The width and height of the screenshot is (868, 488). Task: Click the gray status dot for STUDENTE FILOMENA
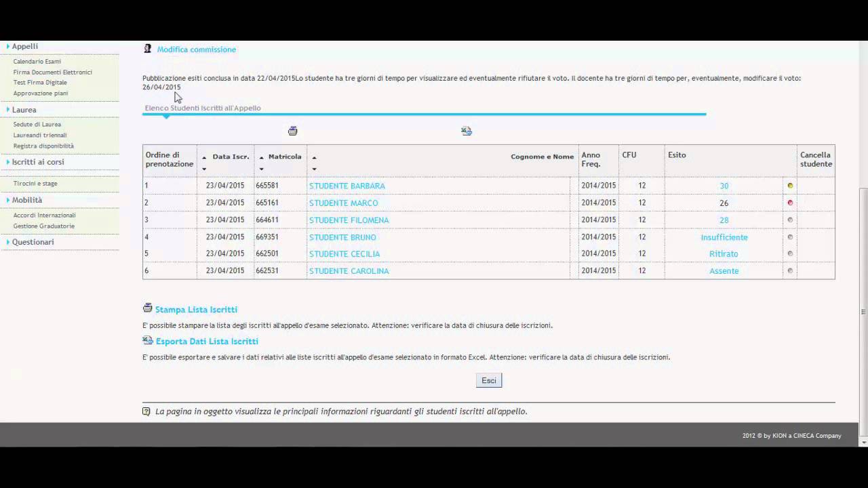pos(790,220)
